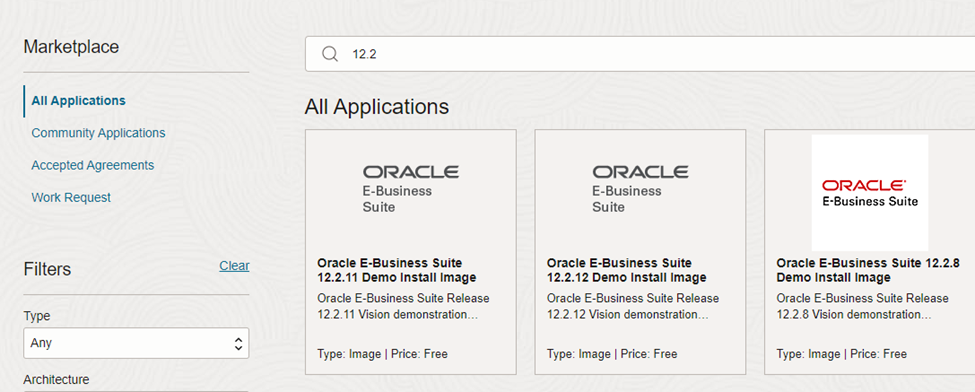Click the search field containing 12.2
Viewport: 975px width, 392px height.
pyautogui.click(x=640, y=54)
